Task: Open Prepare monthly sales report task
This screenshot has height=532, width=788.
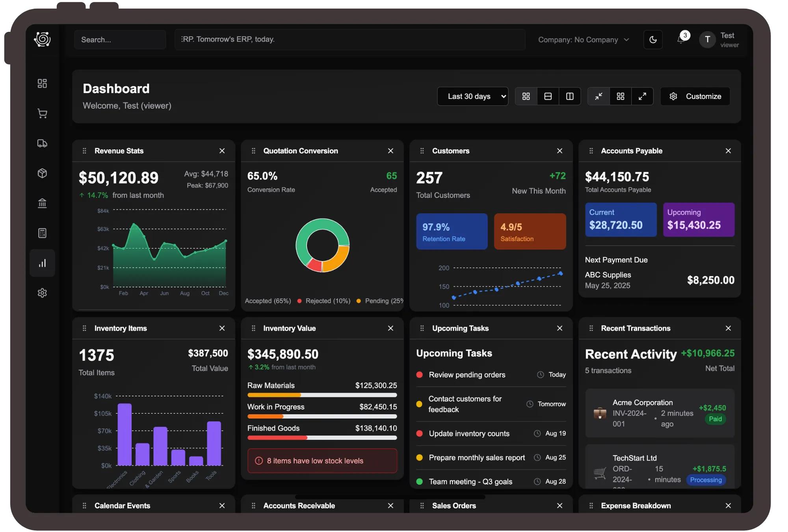Action: 491,458
